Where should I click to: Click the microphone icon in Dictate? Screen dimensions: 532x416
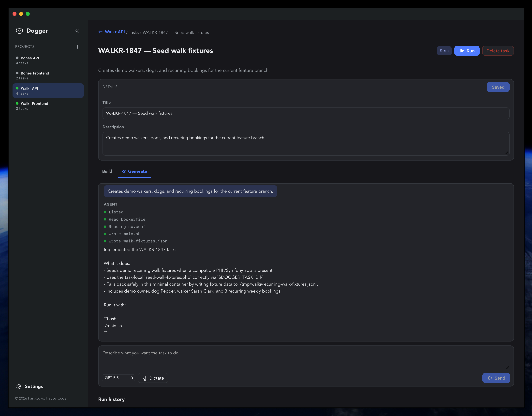[145, 378]
